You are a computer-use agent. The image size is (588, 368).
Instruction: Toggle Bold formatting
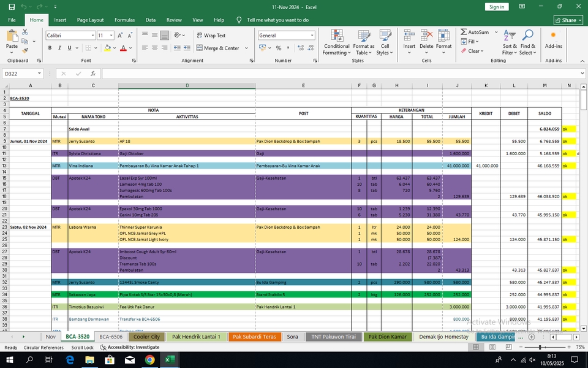[x=50, y=48]
